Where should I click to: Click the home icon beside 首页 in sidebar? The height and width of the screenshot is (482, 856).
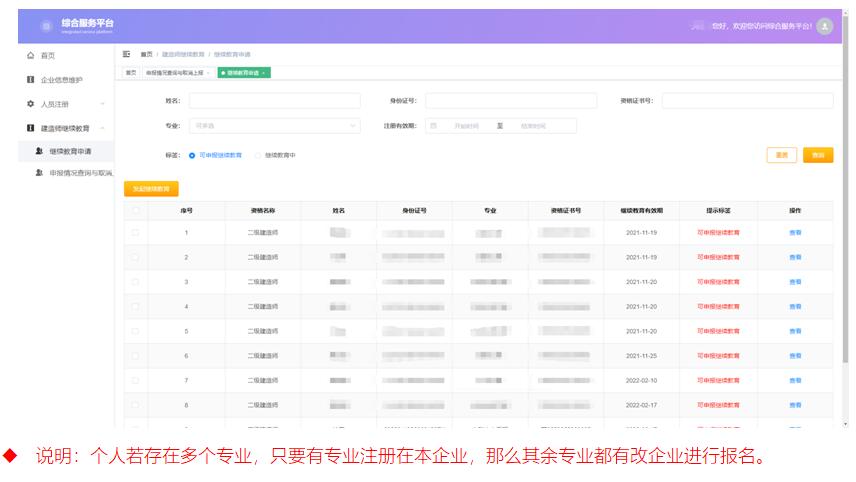[x=30, y=55]
